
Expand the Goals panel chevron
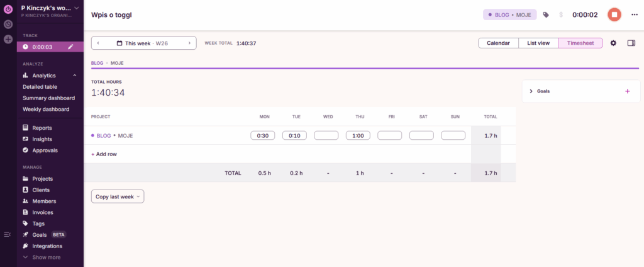click(x=531, y=91)
